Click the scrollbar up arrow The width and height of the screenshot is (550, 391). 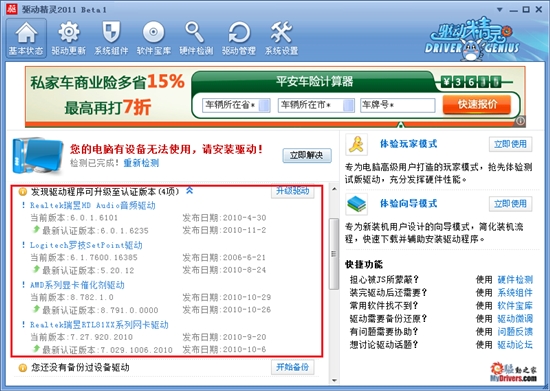point(334,189)
